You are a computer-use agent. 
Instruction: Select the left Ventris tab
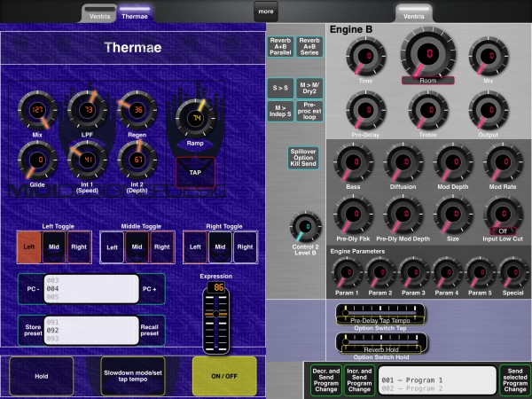(99, 14)
